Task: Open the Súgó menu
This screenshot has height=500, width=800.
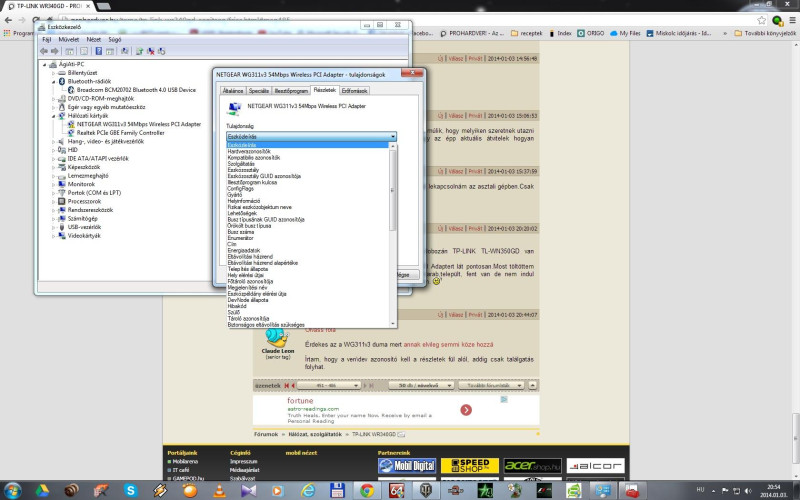Action: pos(115,39)
